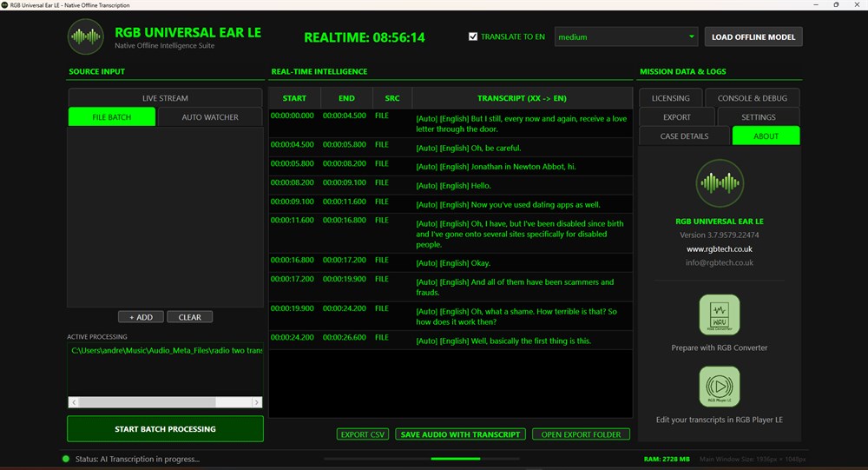868x470 pixels.
Task: Open the www.rgbtech.co.uk link
Action: pyautogui.click(x=719, y=248)
